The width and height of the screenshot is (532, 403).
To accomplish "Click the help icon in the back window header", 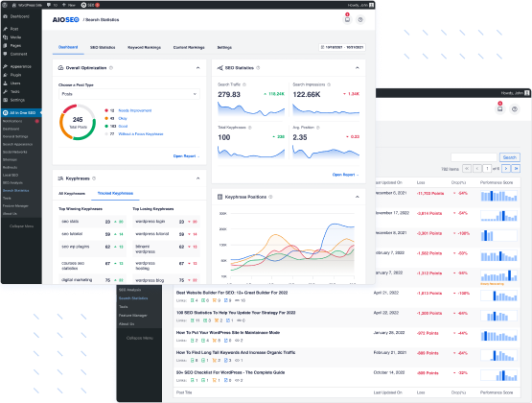I will [x=515, y=109].
